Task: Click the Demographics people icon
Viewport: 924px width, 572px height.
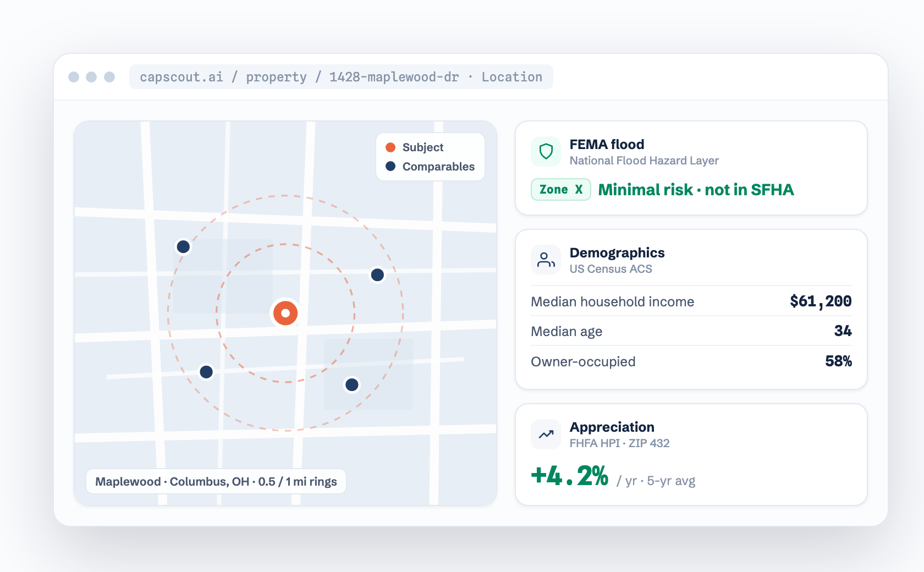Action: point(546,260)
